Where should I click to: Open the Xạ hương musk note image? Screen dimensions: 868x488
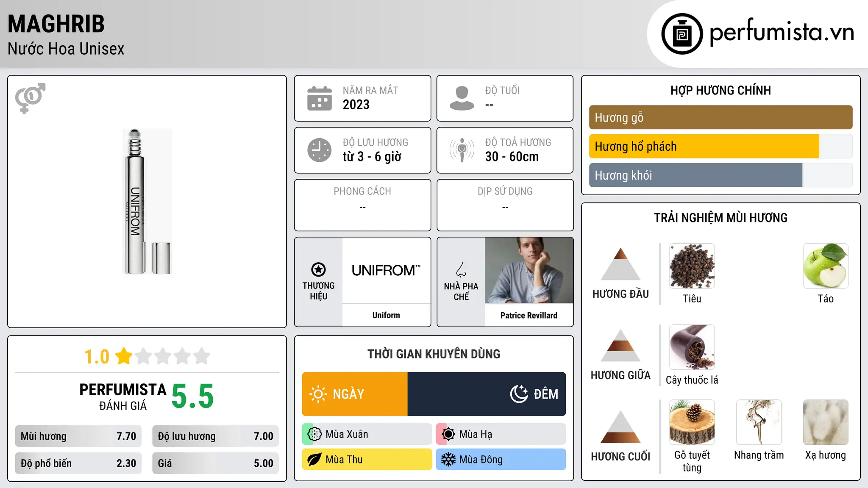click(826, 422)
